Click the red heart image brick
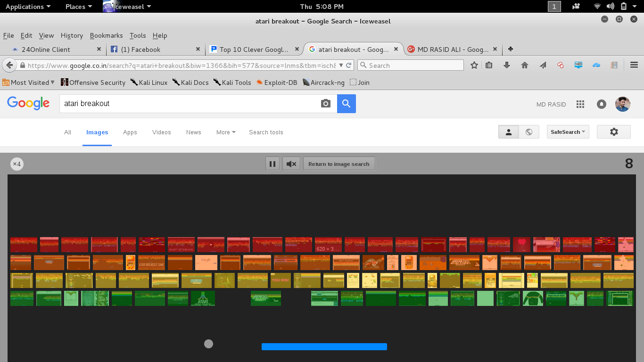This screenshot has width=644, height=362. click(x=521, y=245)
